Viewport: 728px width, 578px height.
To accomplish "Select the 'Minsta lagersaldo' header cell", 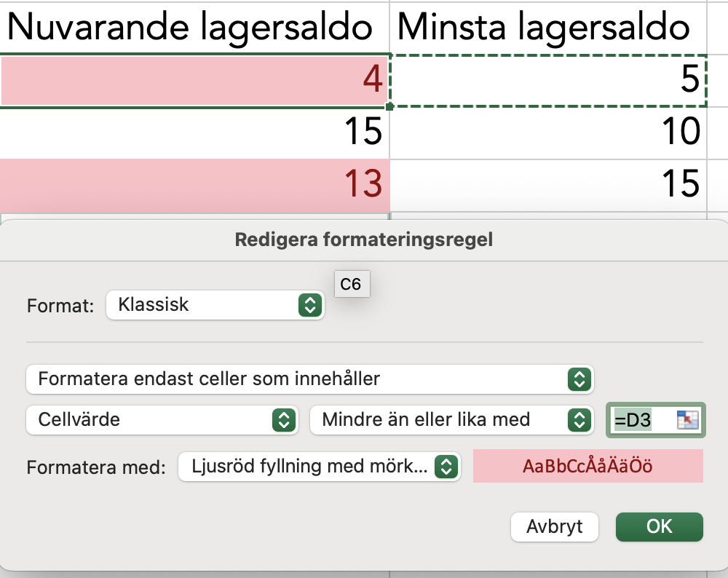I will 545,27.
